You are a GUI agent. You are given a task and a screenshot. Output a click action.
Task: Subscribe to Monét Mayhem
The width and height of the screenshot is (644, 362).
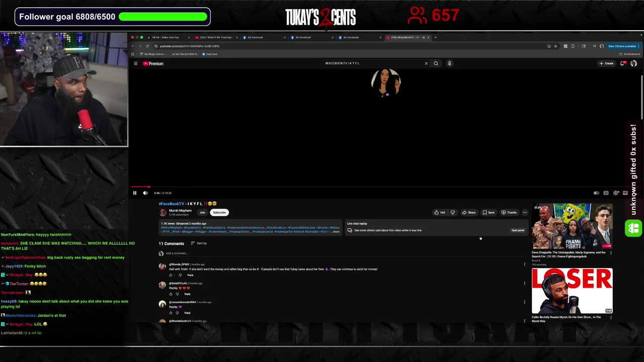pos(219,212)
